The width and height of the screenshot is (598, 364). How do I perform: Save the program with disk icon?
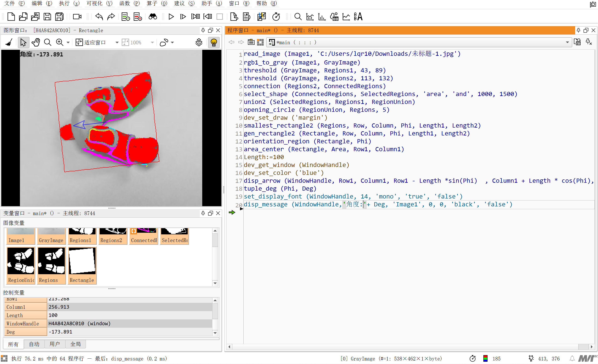coord(47,16)
